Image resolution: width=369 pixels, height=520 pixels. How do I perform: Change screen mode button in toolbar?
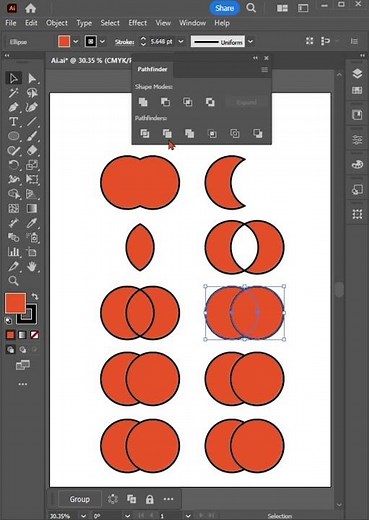click(23, 365)
